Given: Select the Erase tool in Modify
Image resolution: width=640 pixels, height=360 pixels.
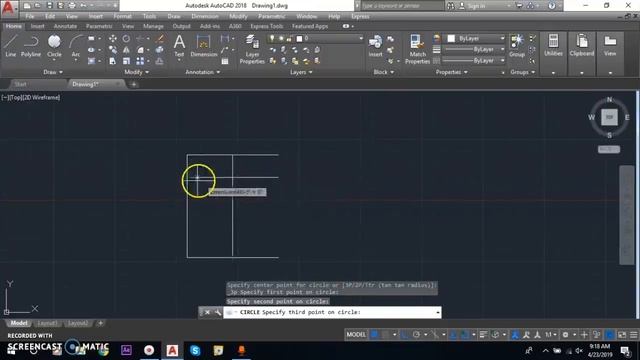Looking at the screenshot, I should 160,39.
